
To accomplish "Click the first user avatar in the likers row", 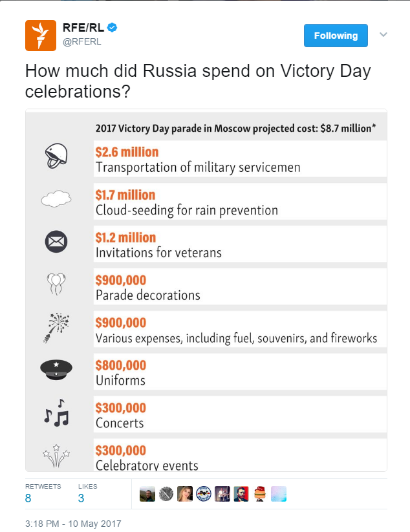I will pos(147,494).
